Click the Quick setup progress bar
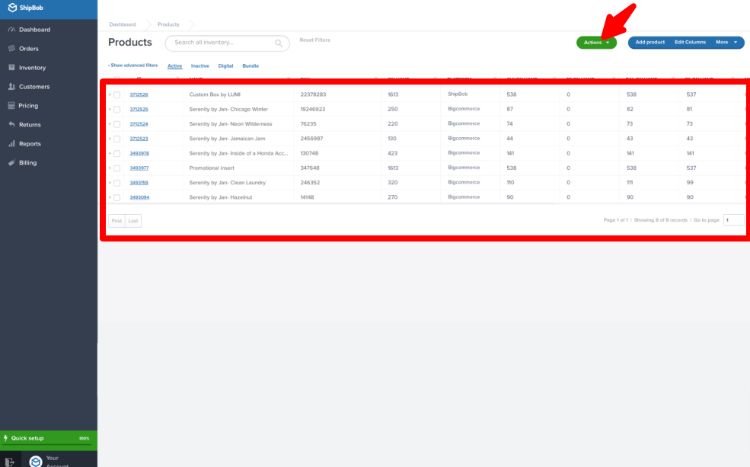Image resolution: width=750 pixels, height=467 pixels. click(49, 440)
